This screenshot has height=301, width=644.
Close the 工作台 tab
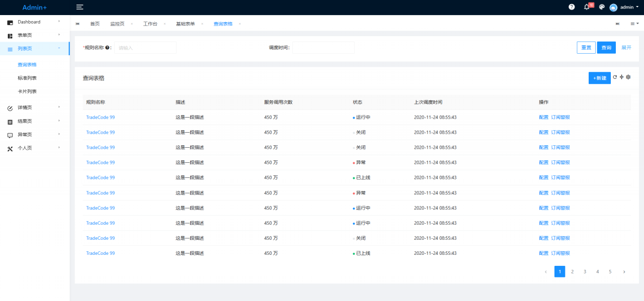(165, 24)
